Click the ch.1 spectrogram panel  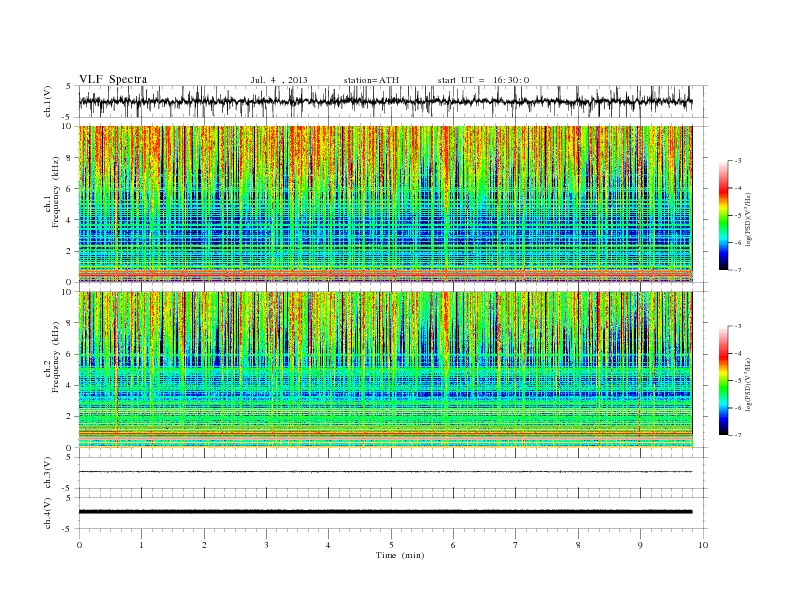tap(385, 204)
